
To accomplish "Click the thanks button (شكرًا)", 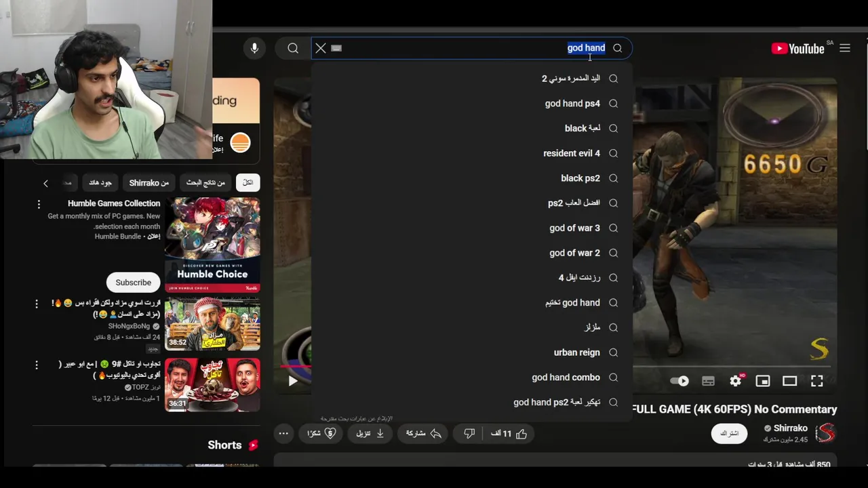I will tap(322, 434).
